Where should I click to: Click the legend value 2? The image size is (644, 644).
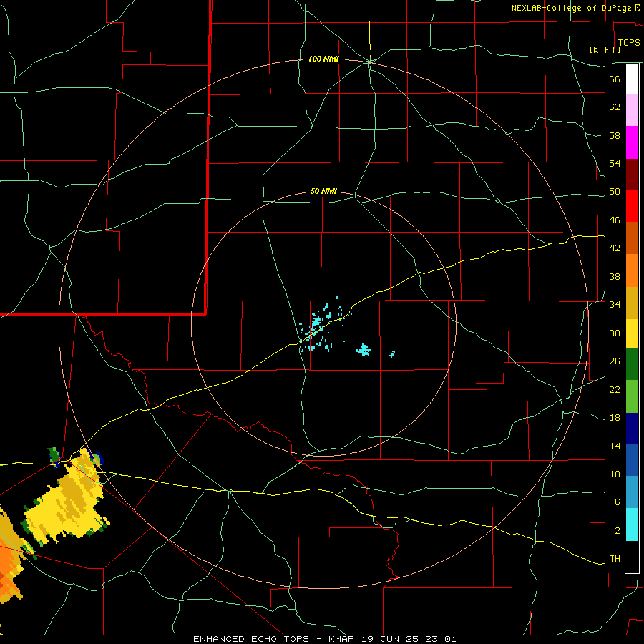click(x=617, y=531)
